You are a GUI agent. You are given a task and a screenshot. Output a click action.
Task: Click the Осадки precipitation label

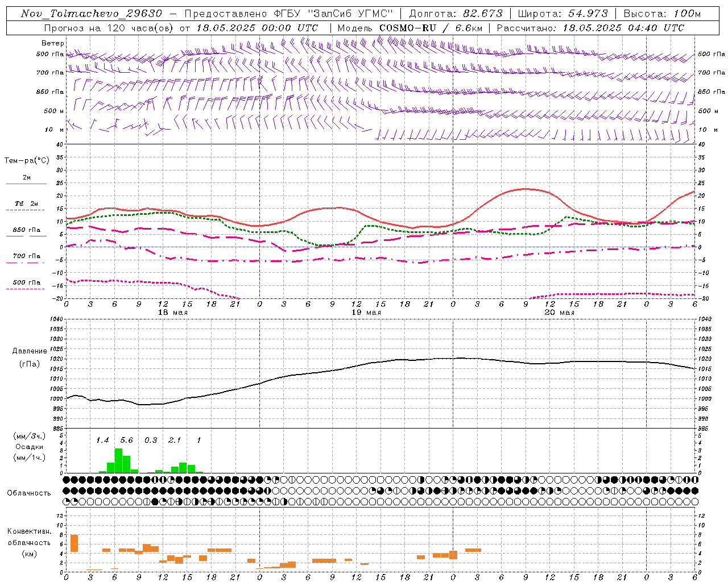29,447
